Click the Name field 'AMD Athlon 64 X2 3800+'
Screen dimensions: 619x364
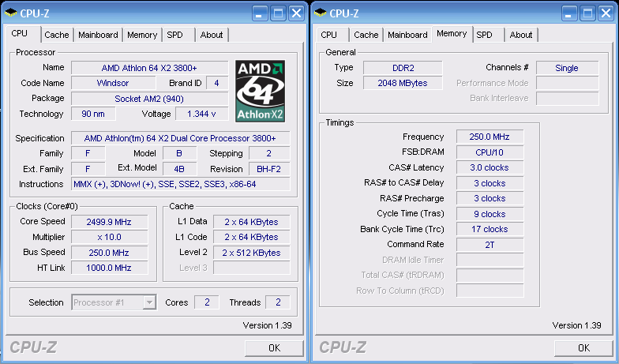click(150, 68)
